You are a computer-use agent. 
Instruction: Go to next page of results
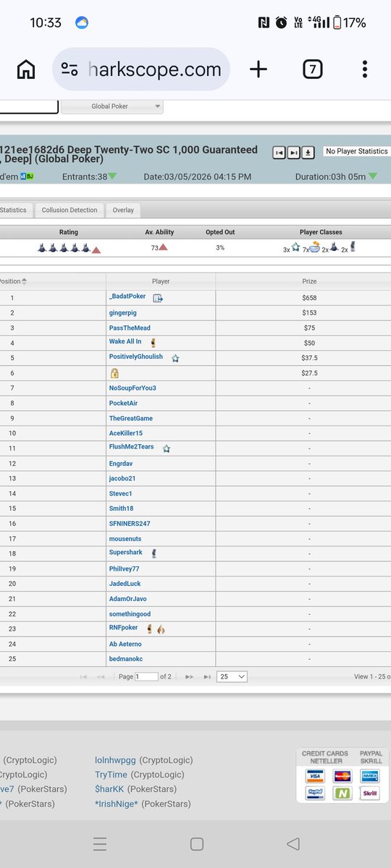pyautogui.click(x=190, y=676)
